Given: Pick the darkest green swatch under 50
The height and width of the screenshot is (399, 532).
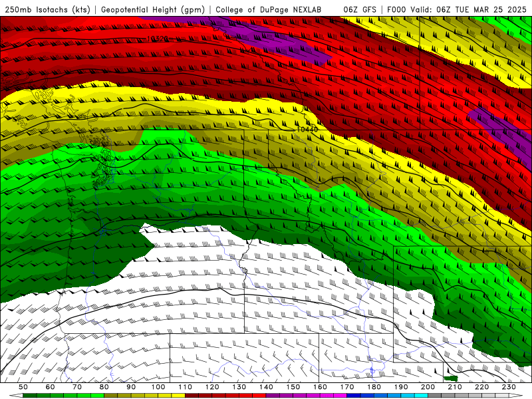Looking at the screenshot, I should (30, 396).
